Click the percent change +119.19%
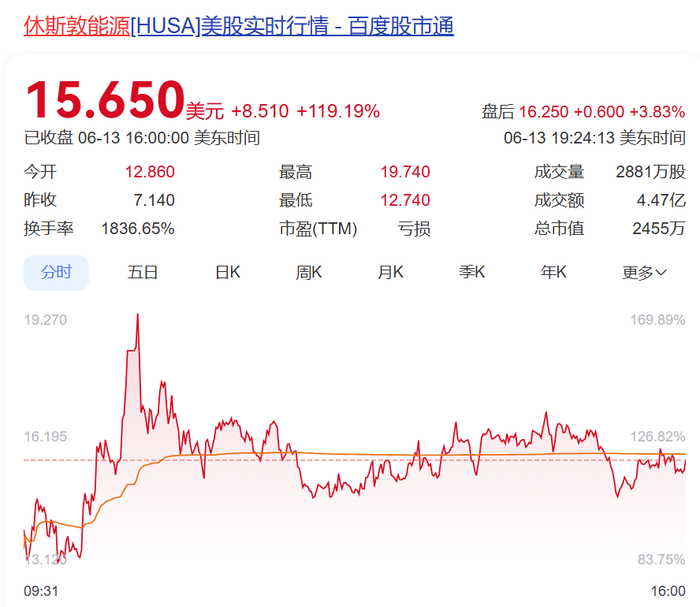Image resolution: width=700 pixels, height=607 pixels. click(x=338, y=111)
